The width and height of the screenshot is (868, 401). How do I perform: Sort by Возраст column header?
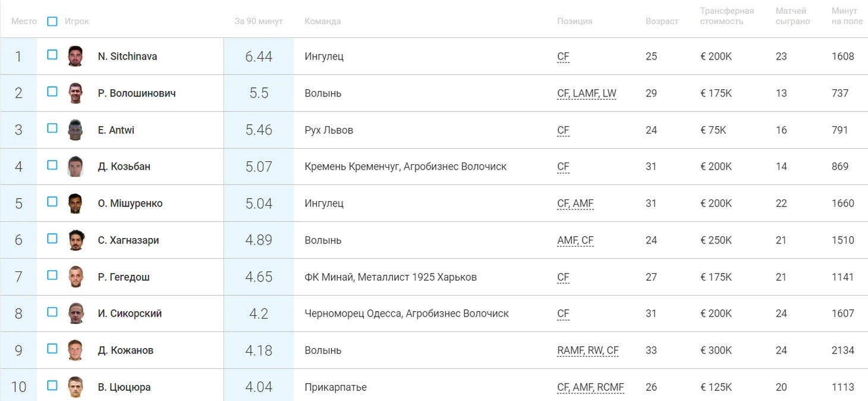pyautogui.click(x=662, y=21)
